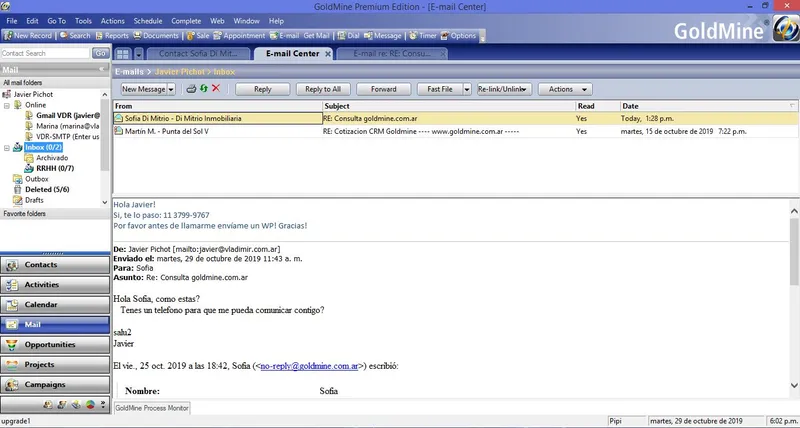Open the RRHH (0/7) folder
This screenshot has width=800, height=428.
pyautogui.click(x=55, y=168)
